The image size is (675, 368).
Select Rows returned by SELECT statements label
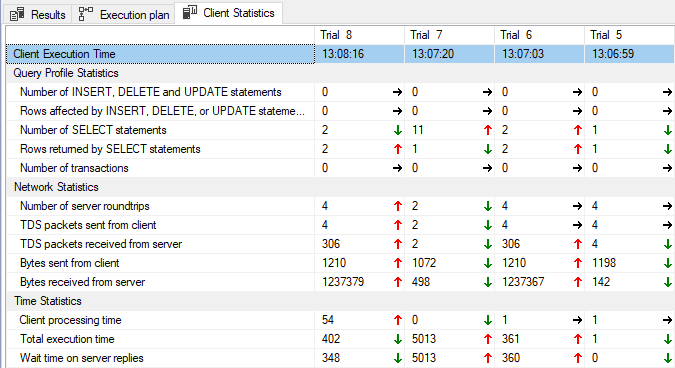pos(110,149)
